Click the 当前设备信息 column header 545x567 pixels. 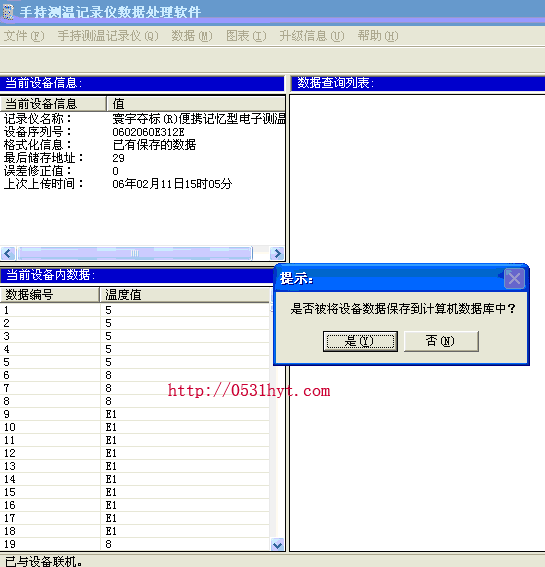tap(53, 104)
